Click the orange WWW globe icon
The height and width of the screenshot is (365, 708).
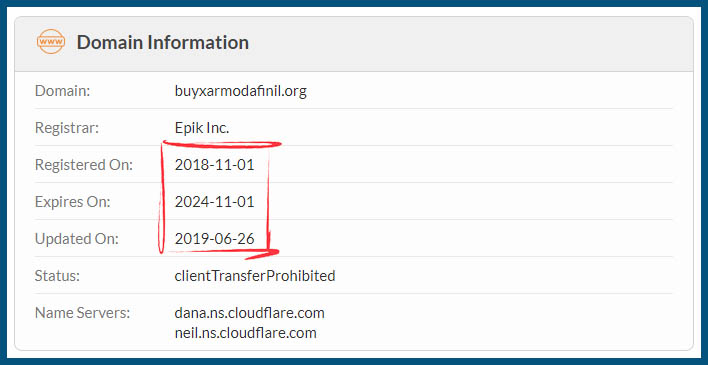tap(51, 42)
